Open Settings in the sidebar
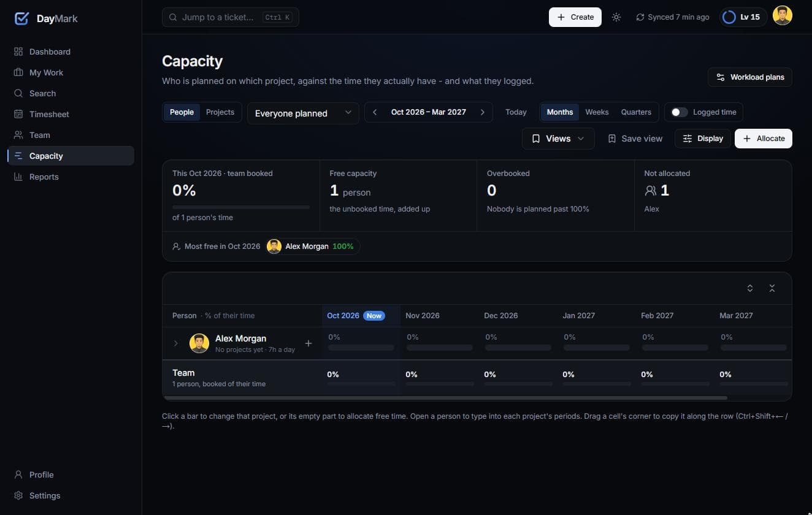 pyautogui.click(x=71, y=495)
